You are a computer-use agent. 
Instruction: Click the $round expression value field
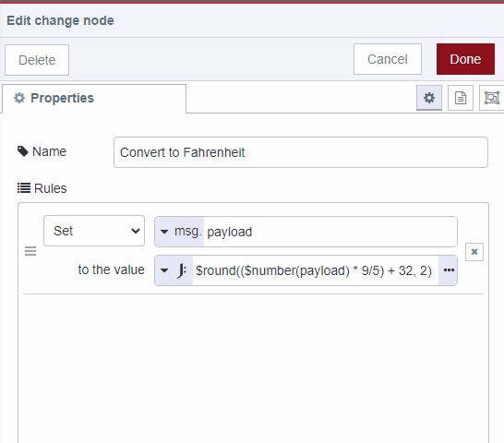tap(316, 270)
